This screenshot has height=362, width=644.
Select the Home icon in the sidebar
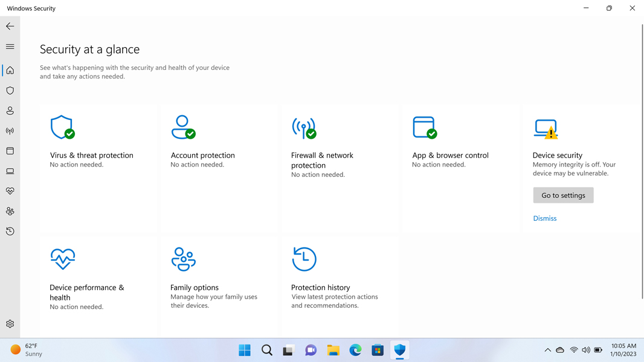point(10,70)
